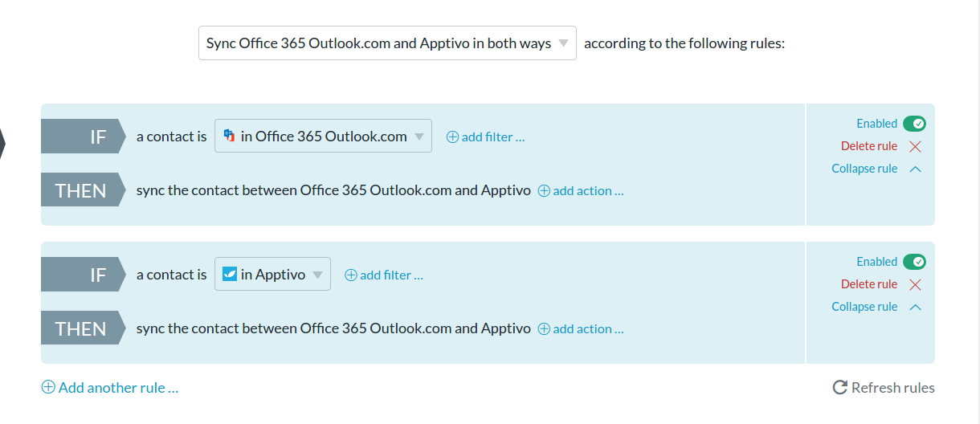The image size is (980, 424).
Task: Click the 'Collapse rule' text on second rule
Action: (x=864, y=307)
